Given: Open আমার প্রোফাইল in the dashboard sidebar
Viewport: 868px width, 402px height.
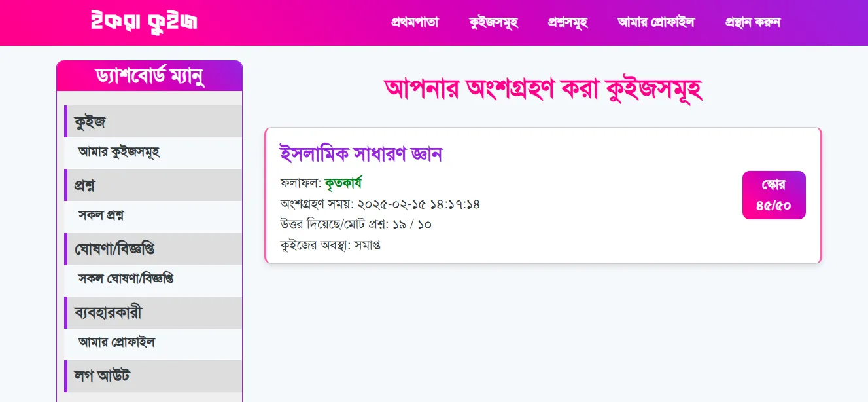Looking at the screenshot, I should (x=116, y=342).
